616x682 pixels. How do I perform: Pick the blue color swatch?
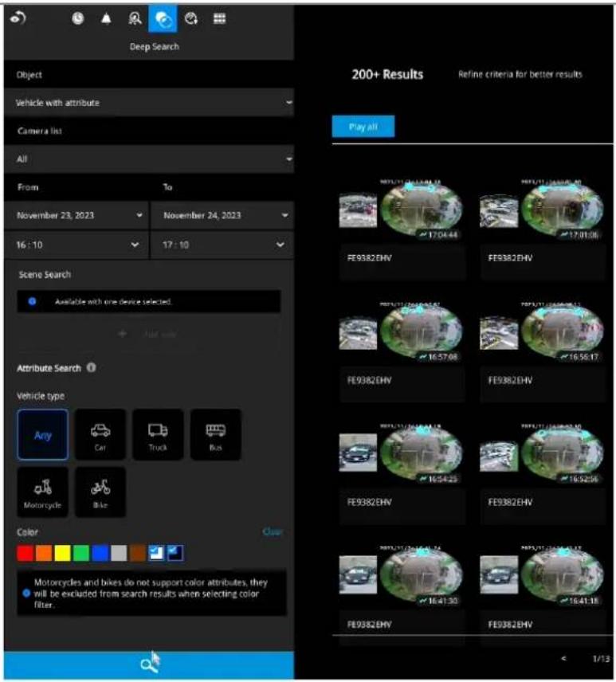click(100, 553)
